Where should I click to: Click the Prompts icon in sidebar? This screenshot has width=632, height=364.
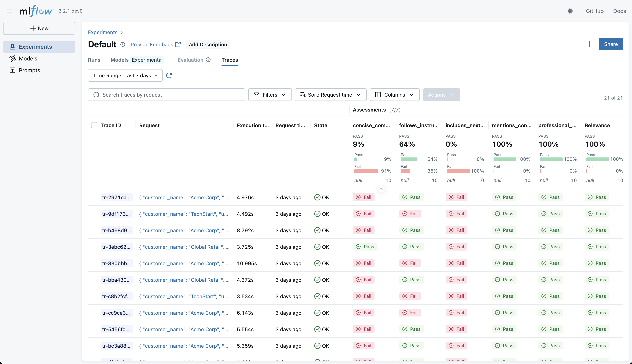pyautogui.click(x=13, y=70)
